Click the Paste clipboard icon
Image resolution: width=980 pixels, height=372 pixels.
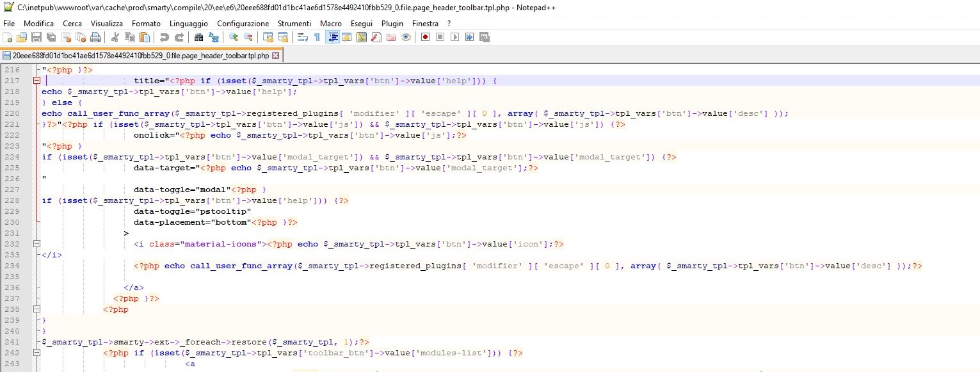coord(144,37)
